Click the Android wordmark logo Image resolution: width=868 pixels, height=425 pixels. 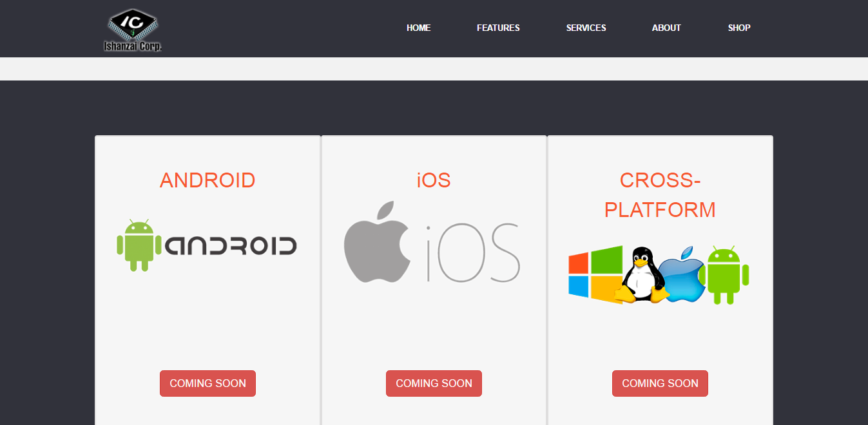(x=231, y=245)
